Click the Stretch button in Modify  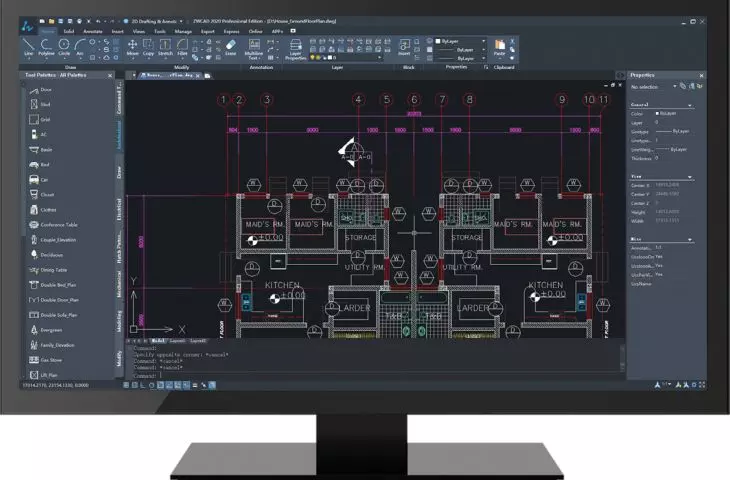(165, 47)
